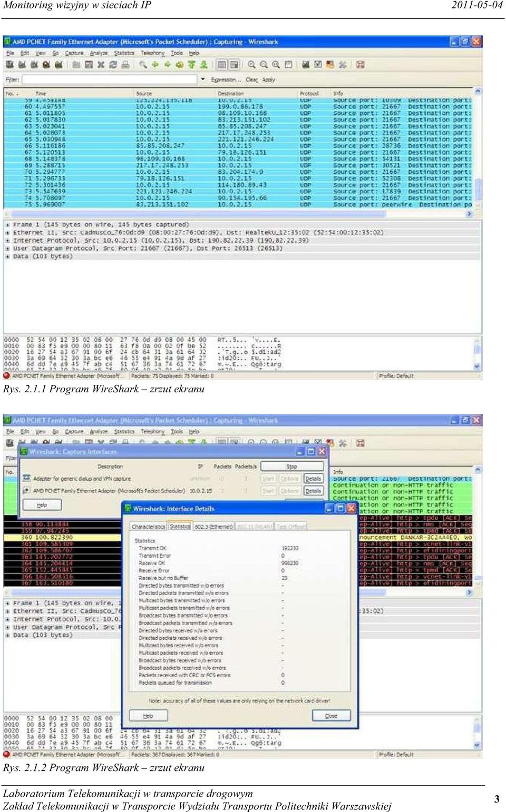Click Close in the Interface Details dialog

pyautogui.click(x=331, y=716)
